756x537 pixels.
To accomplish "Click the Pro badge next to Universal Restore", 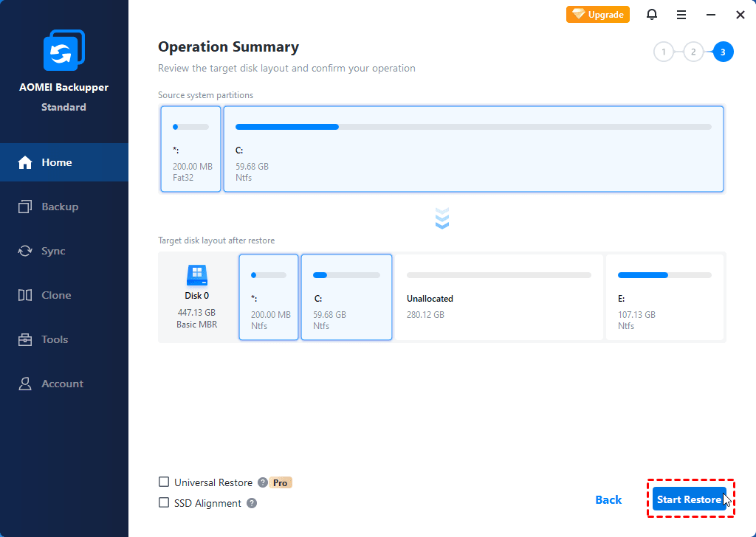I will click(280, 482).
